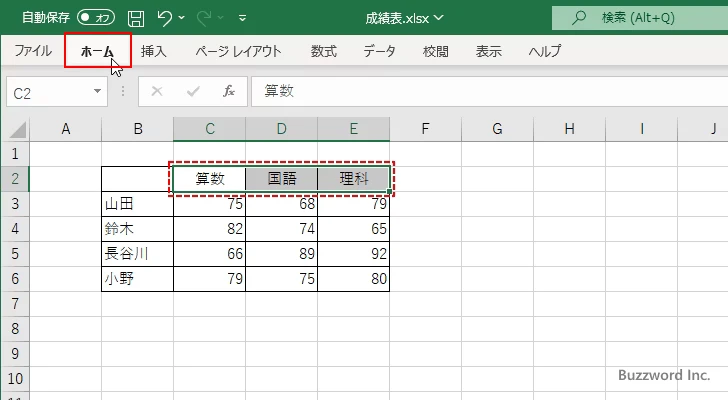The image size is (728, 400).
Task: Click the magnifier icon in search box
Action: [x=578, y=18]
